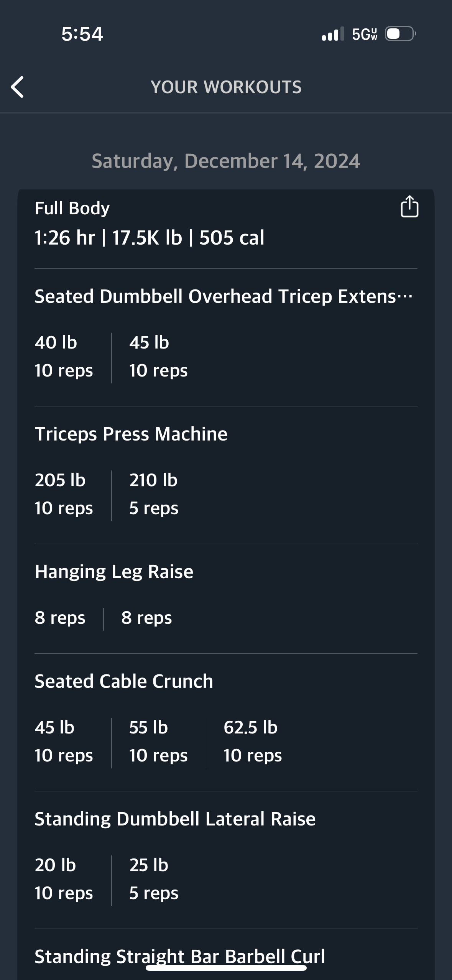Tap the 5:54 clock in status bar
The height and width of the screenshot is (980, 452).
[82, 34]
